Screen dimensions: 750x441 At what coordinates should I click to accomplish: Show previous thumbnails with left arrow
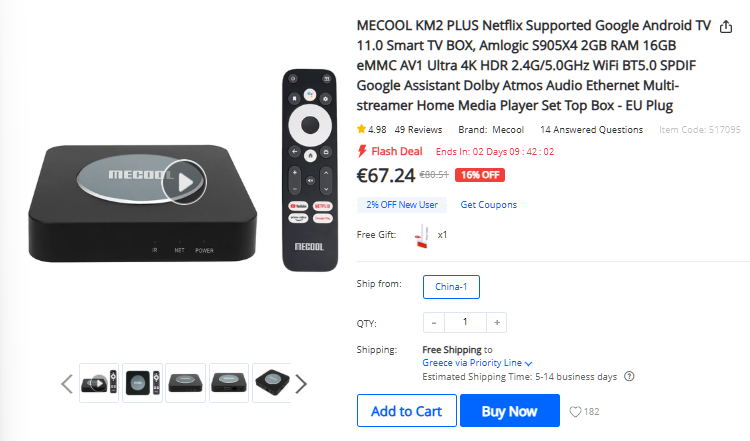tap(67, 384)
